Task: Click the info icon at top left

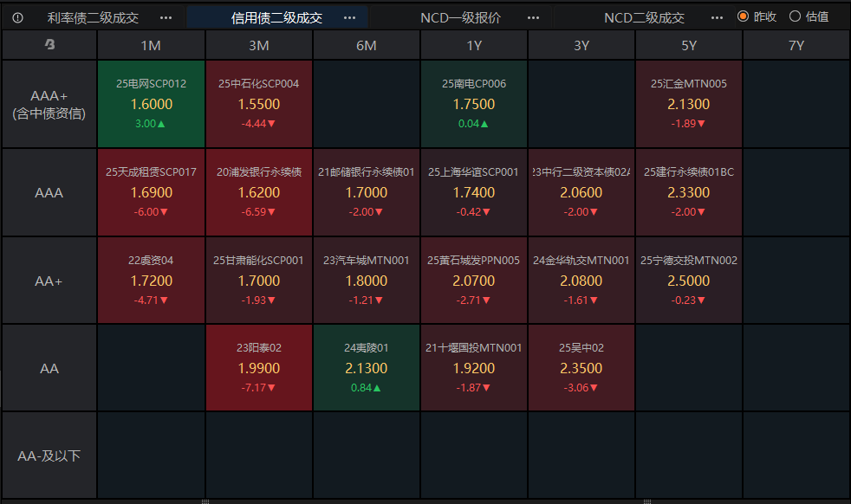Action: pyautogui.click(x=17, y=18)
